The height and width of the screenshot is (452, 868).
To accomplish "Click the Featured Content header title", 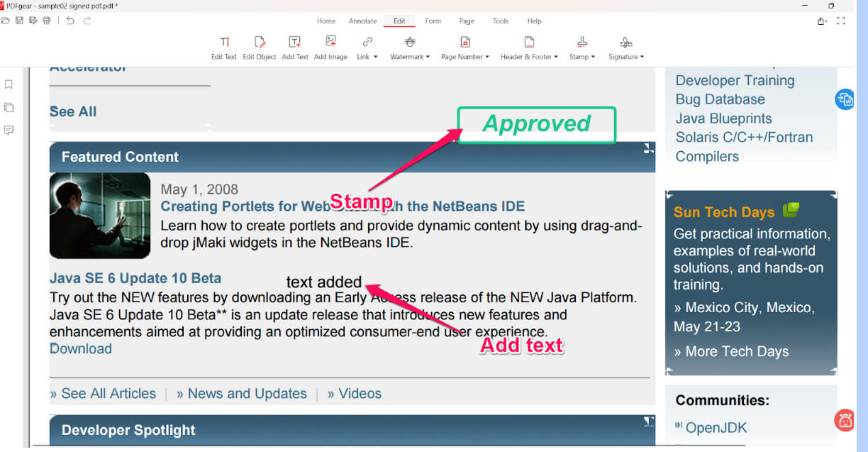I will click(x=120, y=157).
